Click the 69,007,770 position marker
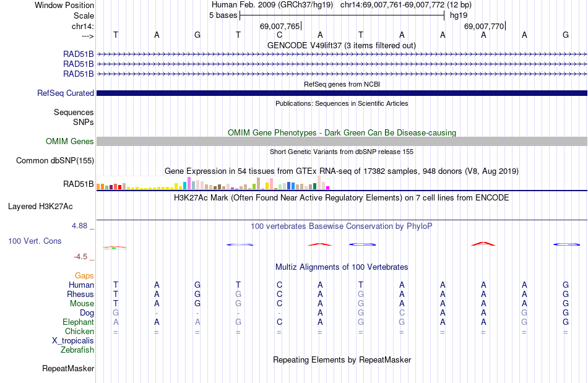 484,26
